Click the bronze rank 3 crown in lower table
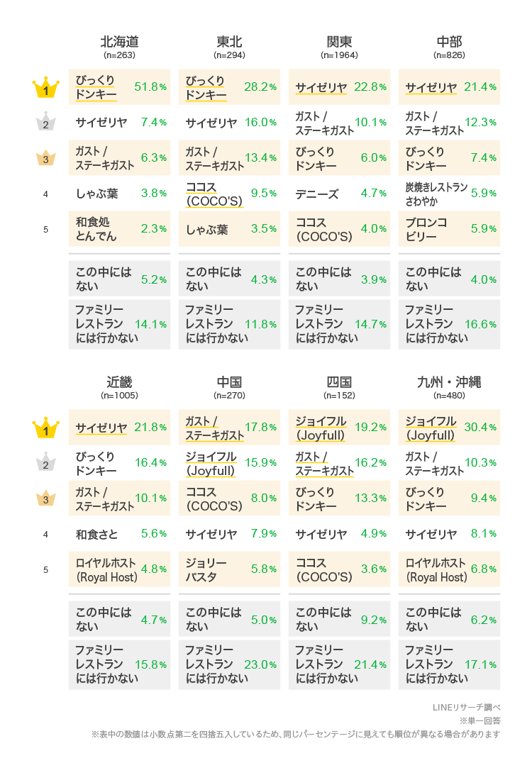 click(x=45, y=498)
